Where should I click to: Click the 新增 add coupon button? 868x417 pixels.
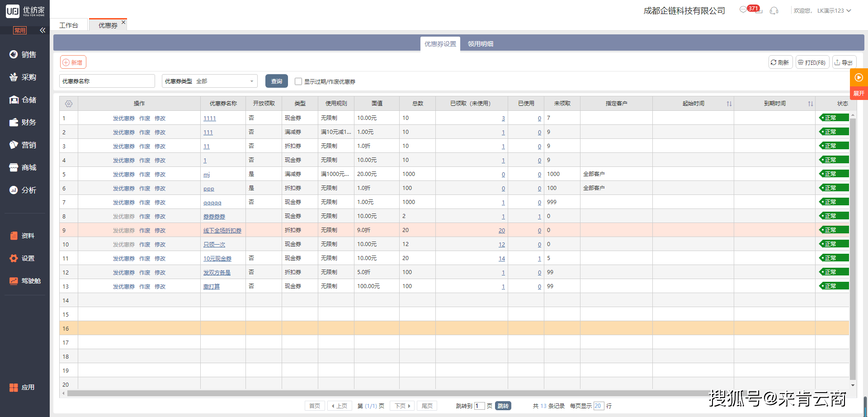tap(73, 62)
